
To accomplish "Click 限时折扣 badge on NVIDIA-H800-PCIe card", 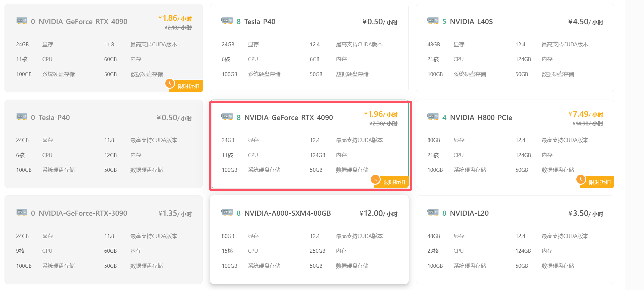I will 597,182.
